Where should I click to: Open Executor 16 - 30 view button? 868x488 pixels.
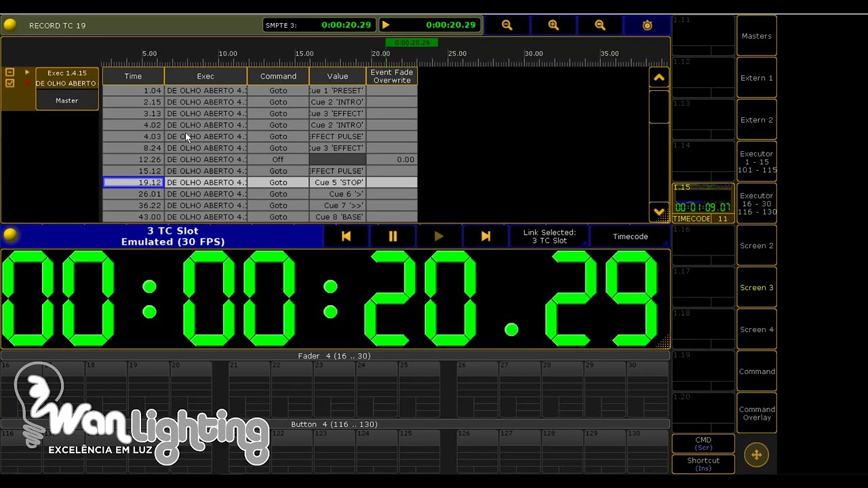(757, 204)
